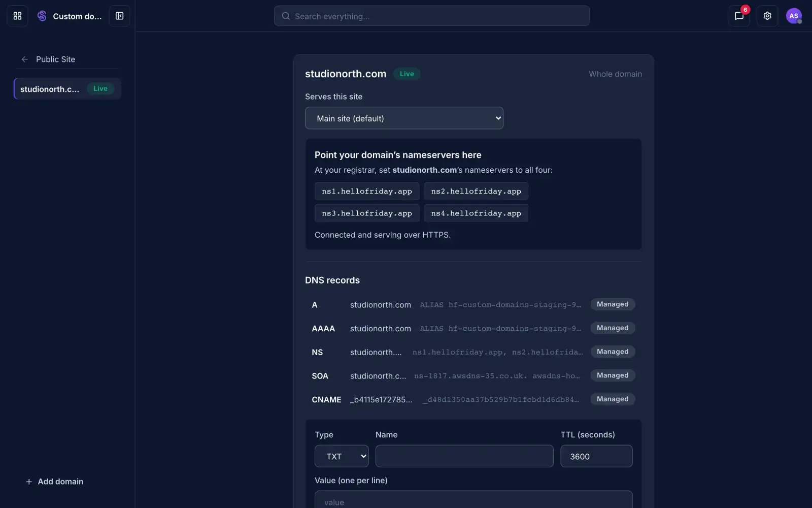
Task: Click the Managed badge on the SOA record
Action: (613, 375)
